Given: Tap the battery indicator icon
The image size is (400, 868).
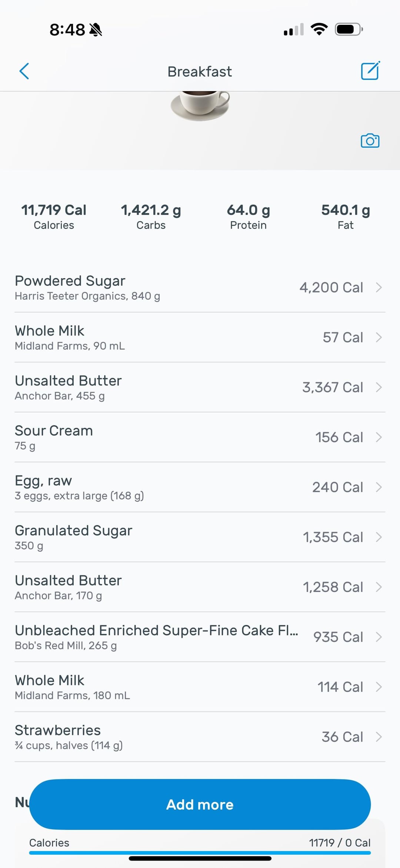Looking at the screenshot, I should click(x=349, y=29).
